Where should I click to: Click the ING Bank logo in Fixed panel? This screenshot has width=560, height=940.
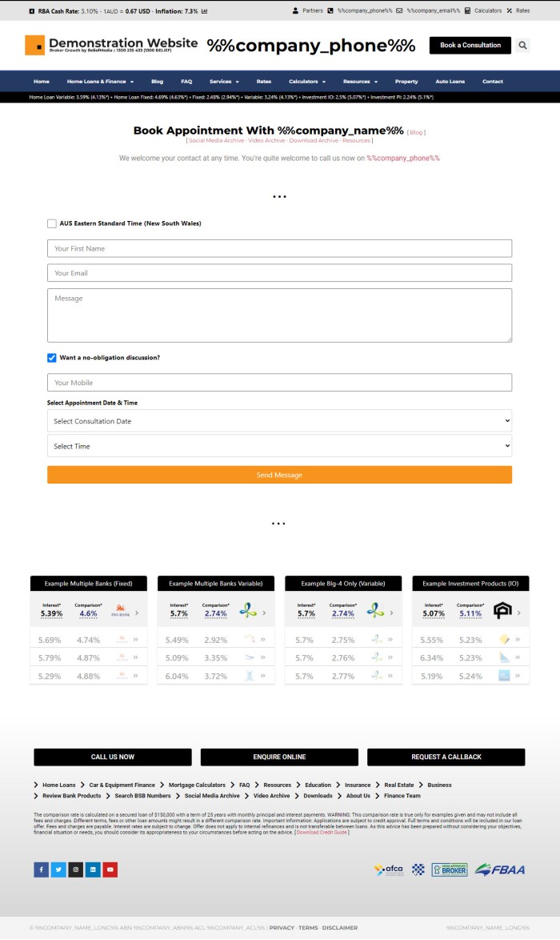tap(120, 613)
